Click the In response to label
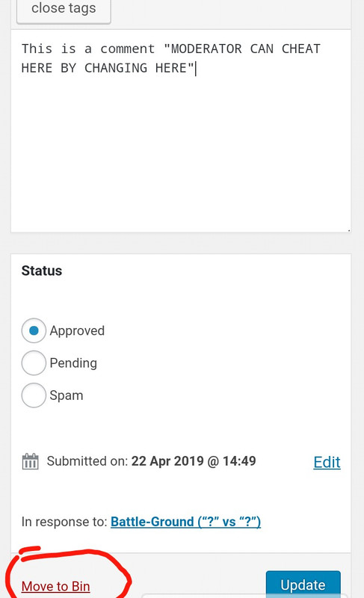 [64, 521]
